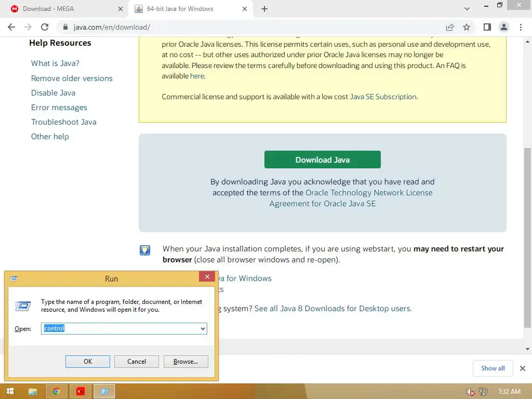The width and height of the screenshot is (532, 399).
Task: Click Show all in downloads bar
Action: click(493, 368)
